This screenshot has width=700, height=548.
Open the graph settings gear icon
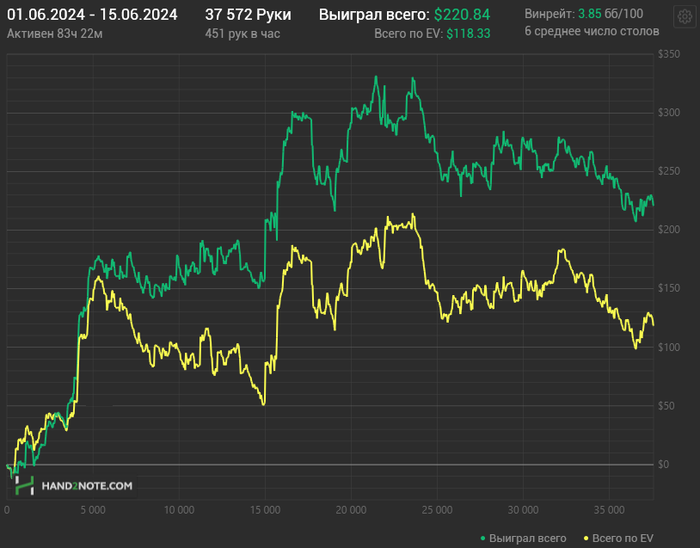684,17
